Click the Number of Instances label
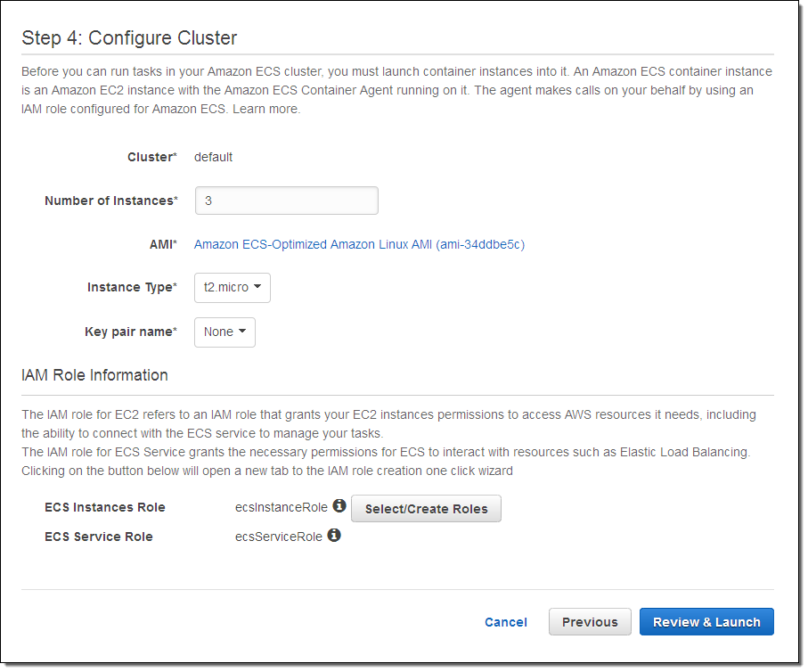The width and height of the screenshot is (808, 672). [110, 201]
